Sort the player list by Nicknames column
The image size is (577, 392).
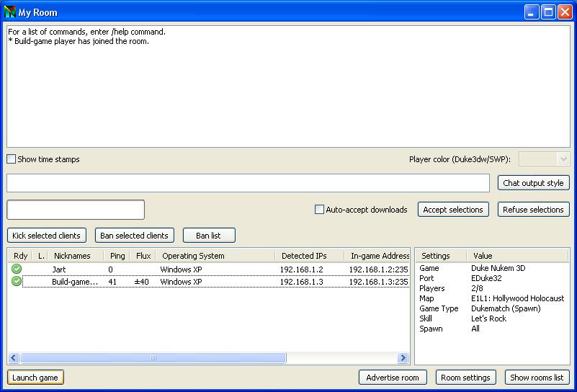pos(72,256)
